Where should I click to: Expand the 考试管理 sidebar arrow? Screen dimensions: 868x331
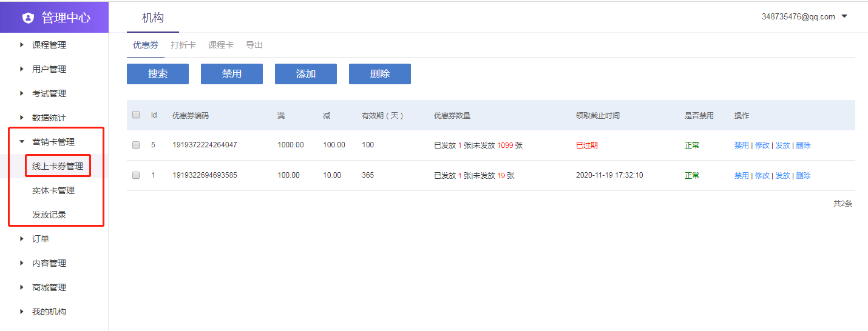(22, 93)
